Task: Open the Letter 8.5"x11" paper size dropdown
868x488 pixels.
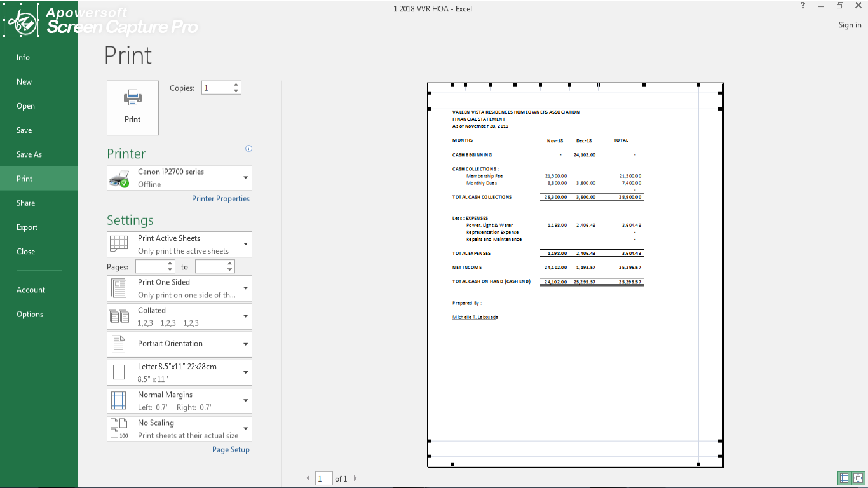Action: 179,372
